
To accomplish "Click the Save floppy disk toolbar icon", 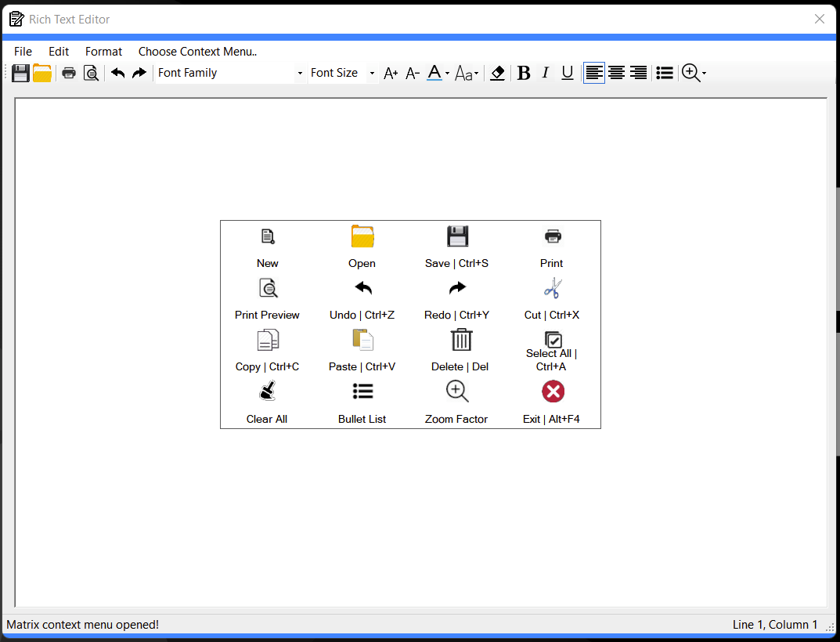I will 20,73.
